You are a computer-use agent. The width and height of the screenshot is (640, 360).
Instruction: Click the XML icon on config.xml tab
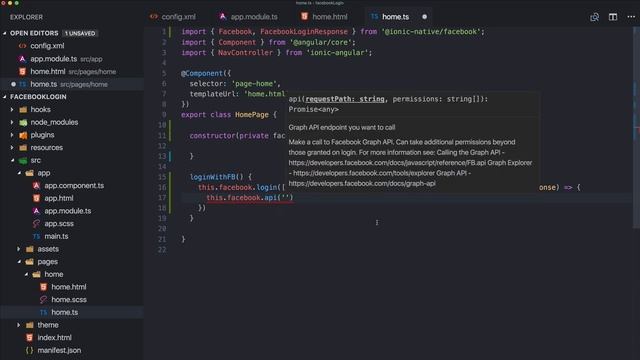point(153,17)
